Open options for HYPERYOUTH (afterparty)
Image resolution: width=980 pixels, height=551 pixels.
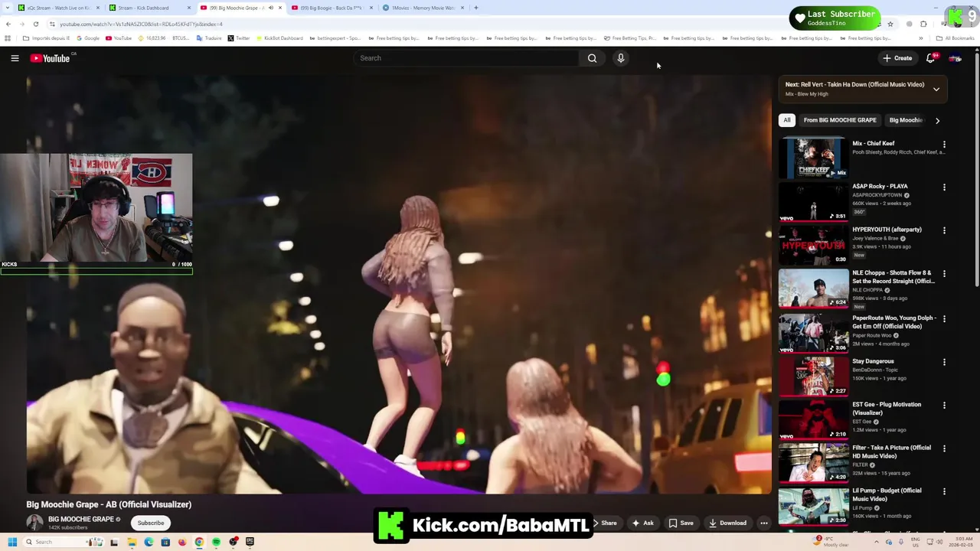(x=944, y=230)
